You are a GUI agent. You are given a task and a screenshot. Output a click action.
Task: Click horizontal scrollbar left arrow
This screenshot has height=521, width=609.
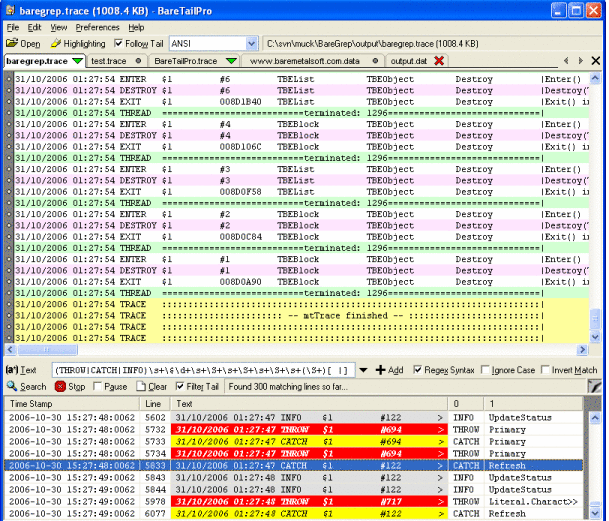pos(10,350)
